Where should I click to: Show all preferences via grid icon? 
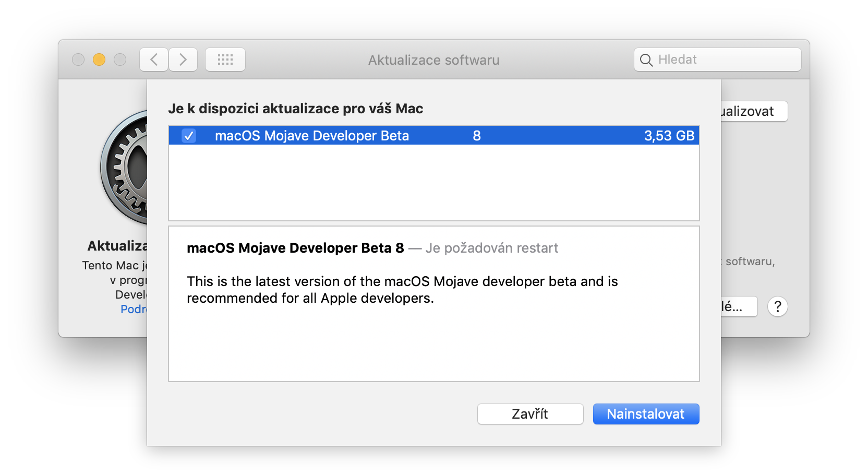[x=225, y=60]
